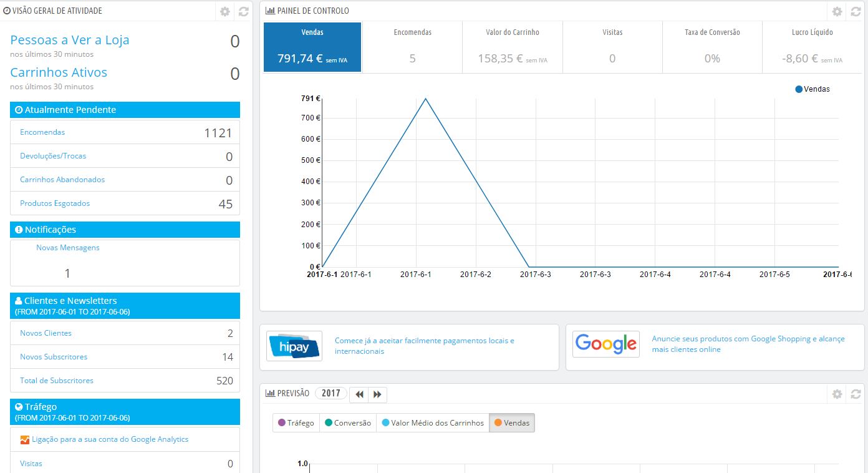Open Novas Mensagens notifications

point(68,248)
